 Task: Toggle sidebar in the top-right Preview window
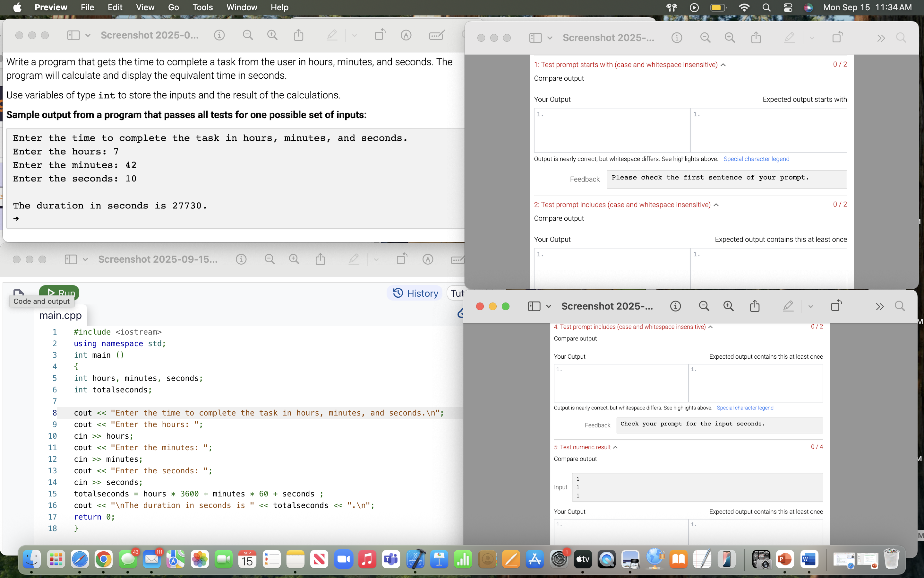(535, 38)
